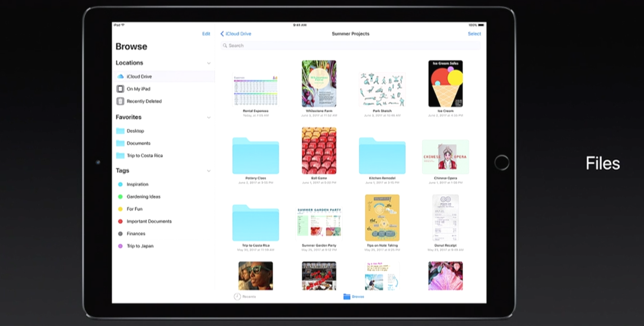Click the "For Fun" tag label

coord(134,209)
